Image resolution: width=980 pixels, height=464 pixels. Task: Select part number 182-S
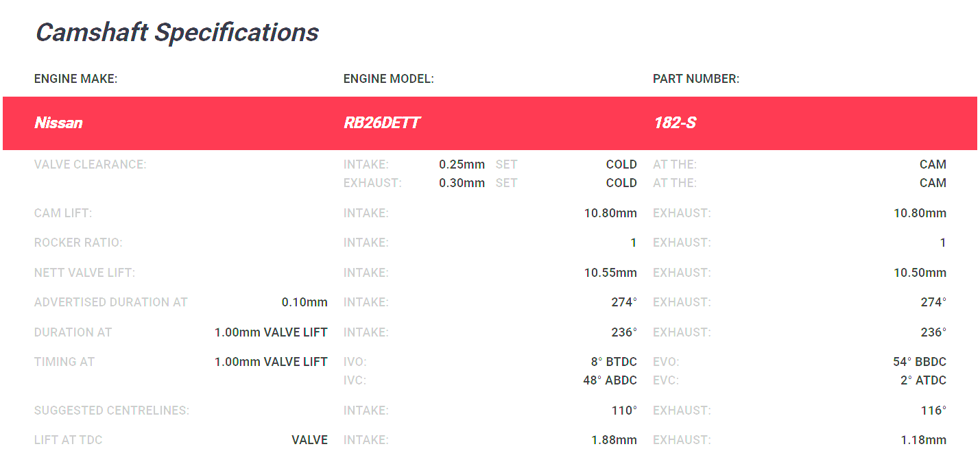tap(674, 123)
